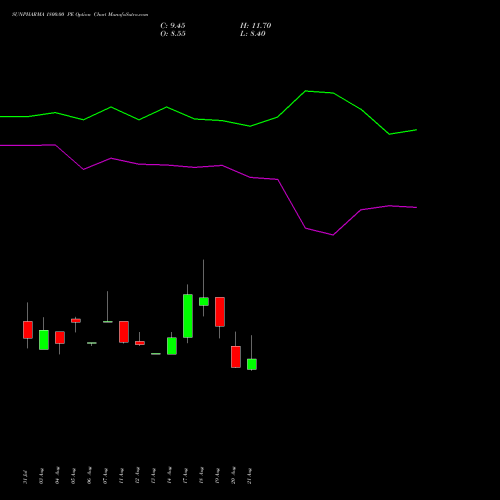Select the 31 Jul date label
The height and width of the screenshot is (500, 500).
pos(26,477)
